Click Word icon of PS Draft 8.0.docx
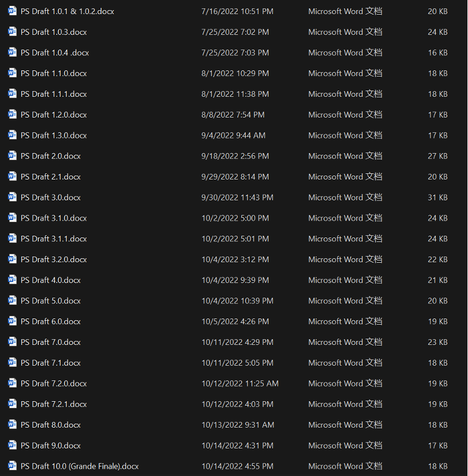Viewport: 468px width, 476px height. pyautogui.click(x=12, y=424)
